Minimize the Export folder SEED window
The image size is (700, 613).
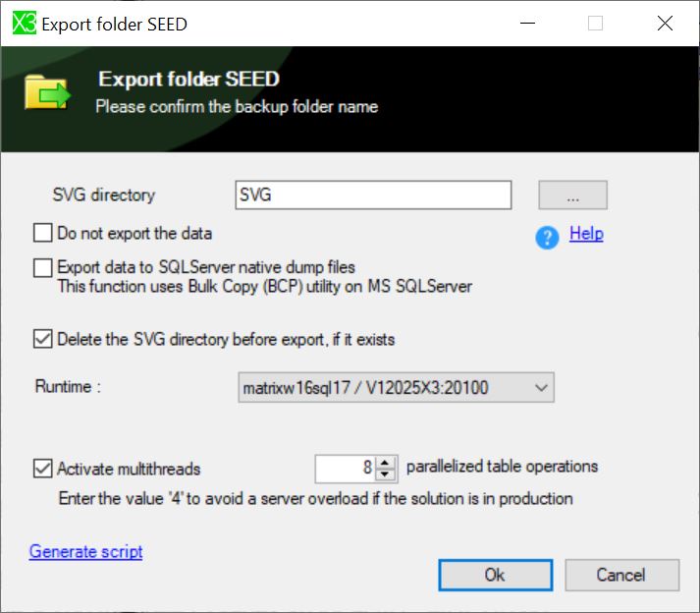point(527,24)
